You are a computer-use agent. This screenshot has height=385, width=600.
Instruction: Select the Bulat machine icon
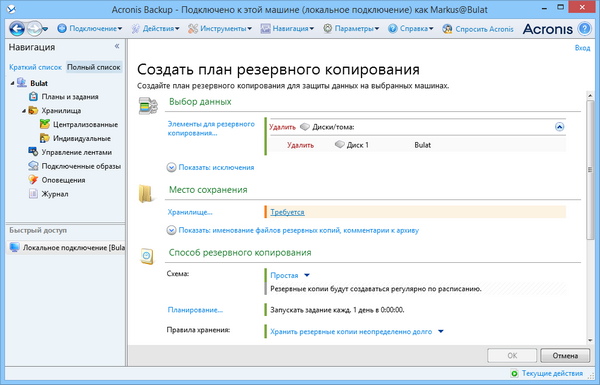click(22, 83)
